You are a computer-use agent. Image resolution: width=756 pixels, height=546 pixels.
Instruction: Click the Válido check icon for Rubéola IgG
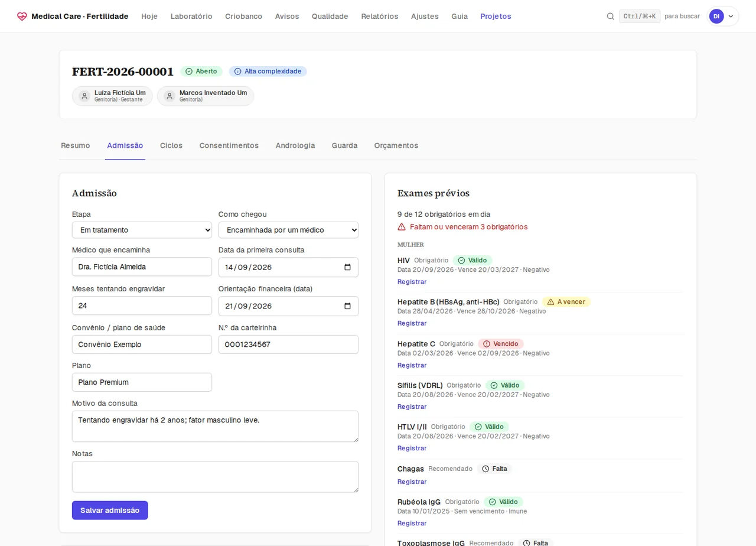[x=492, y=502]
